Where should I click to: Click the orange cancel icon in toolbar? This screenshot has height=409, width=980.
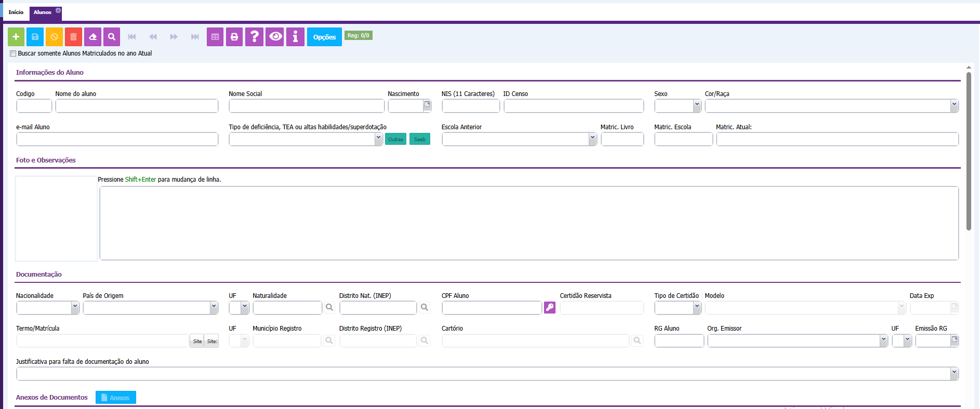54,37
